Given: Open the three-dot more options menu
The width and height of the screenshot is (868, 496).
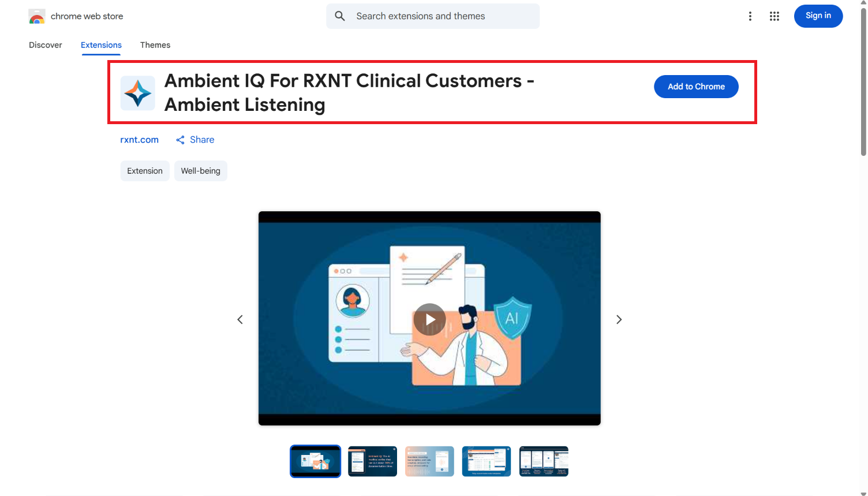Looking at the screenshot, I should tap(750, 16).
